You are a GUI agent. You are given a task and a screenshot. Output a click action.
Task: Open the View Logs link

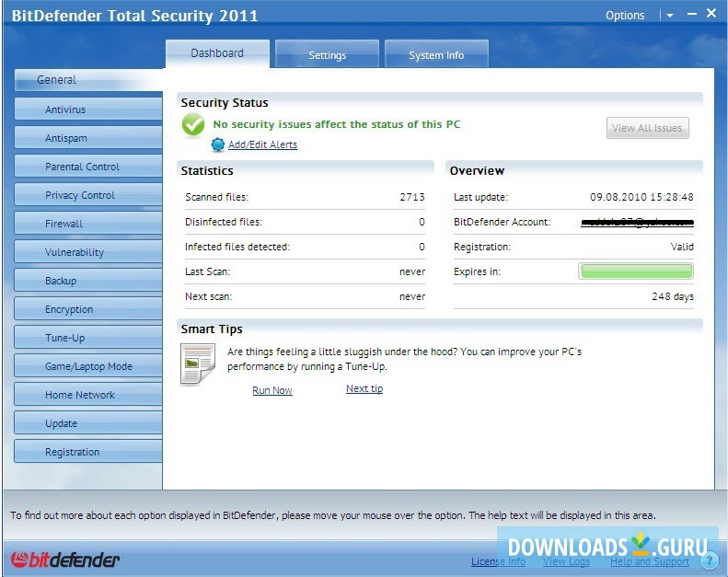click(566, 561)
